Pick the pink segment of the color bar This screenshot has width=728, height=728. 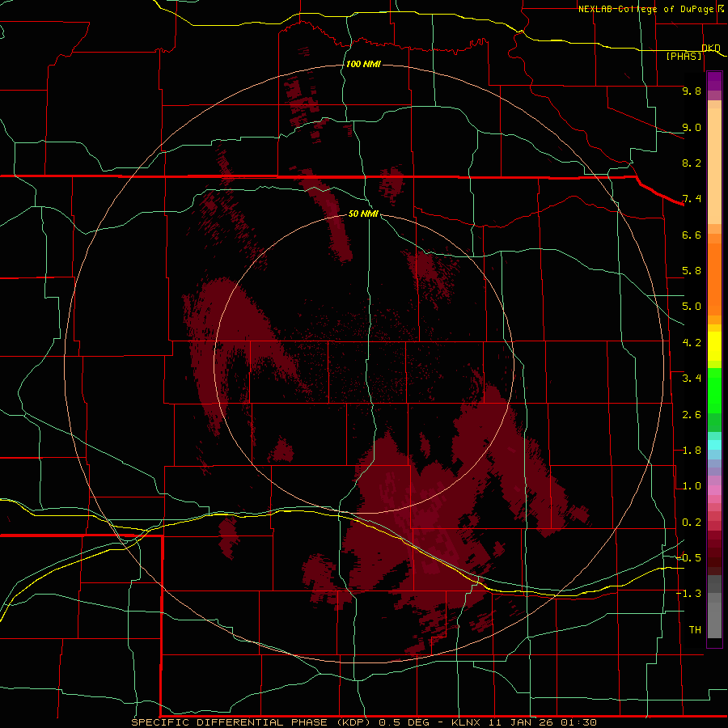coord(714,490)
